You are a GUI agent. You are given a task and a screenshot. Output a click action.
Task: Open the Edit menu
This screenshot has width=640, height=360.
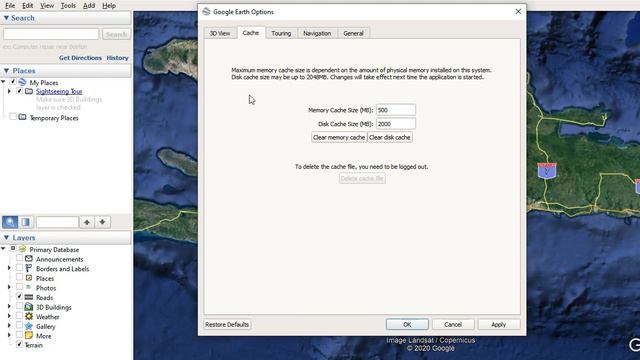(x=27, y=6)
